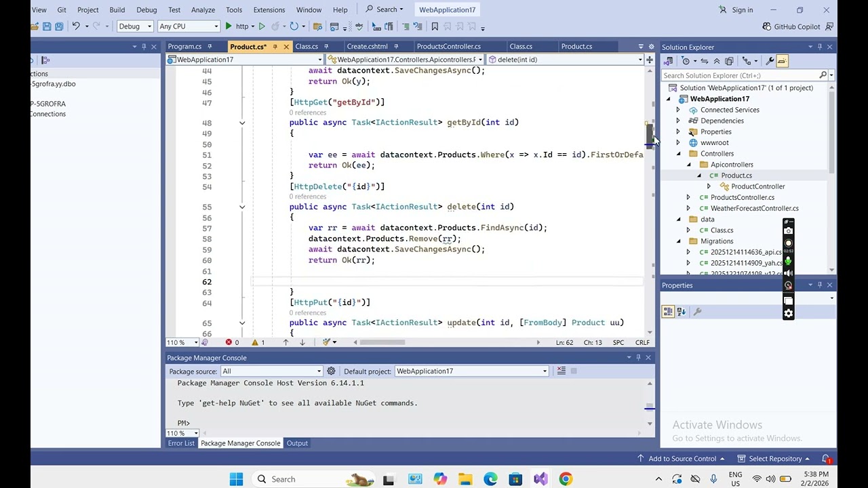The width and height of the screenshot is (868, 488).
Task: Toggle auto-hide pin on Package Manager Console
Action: [638, 357]
